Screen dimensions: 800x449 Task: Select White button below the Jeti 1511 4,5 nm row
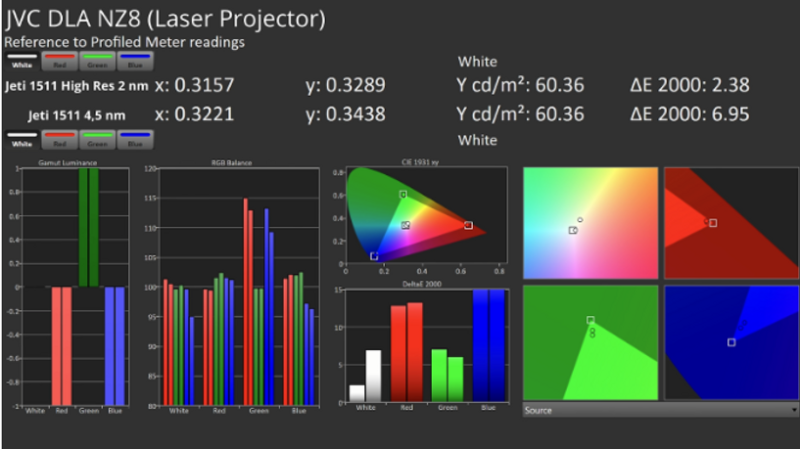(22, 140)
